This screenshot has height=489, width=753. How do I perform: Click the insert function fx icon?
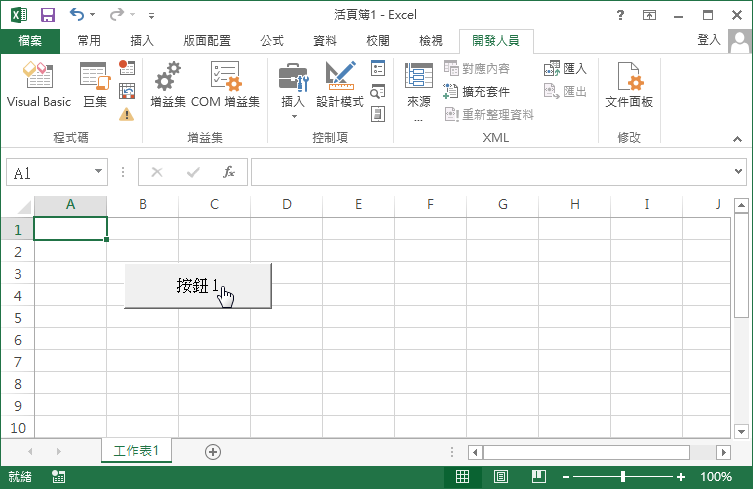229,172
